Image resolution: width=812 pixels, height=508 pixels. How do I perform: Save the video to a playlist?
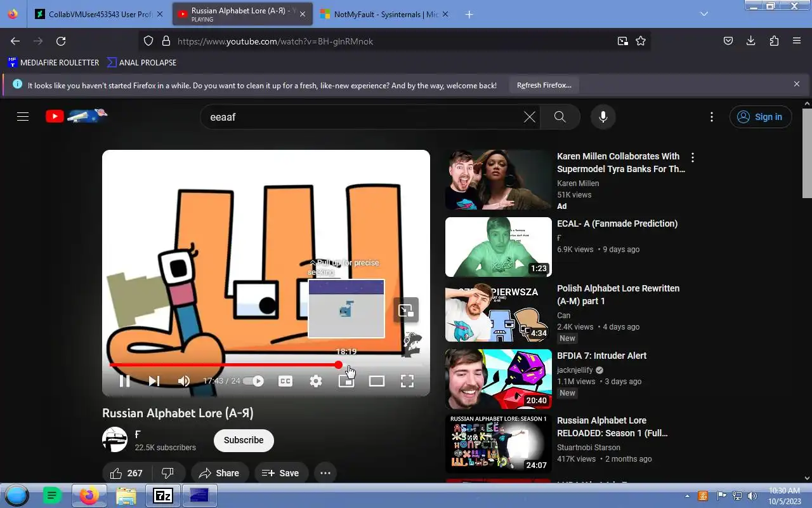280,473
